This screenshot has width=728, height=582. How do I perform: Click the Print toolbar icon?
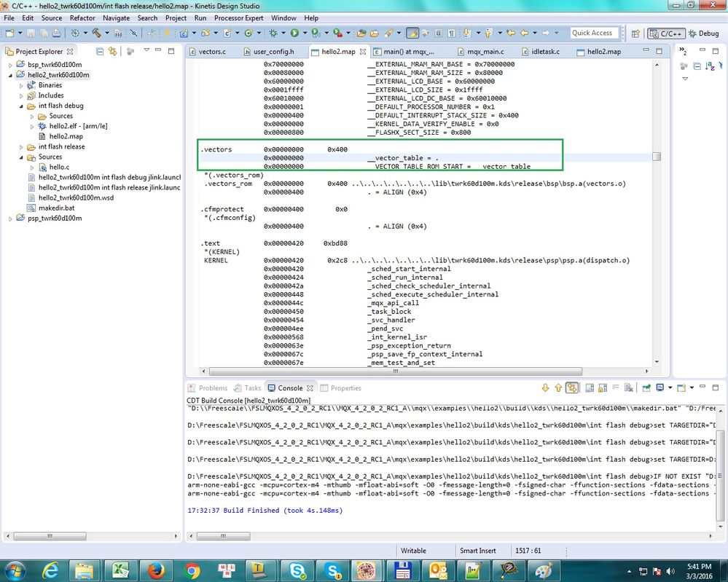(56, 33)
